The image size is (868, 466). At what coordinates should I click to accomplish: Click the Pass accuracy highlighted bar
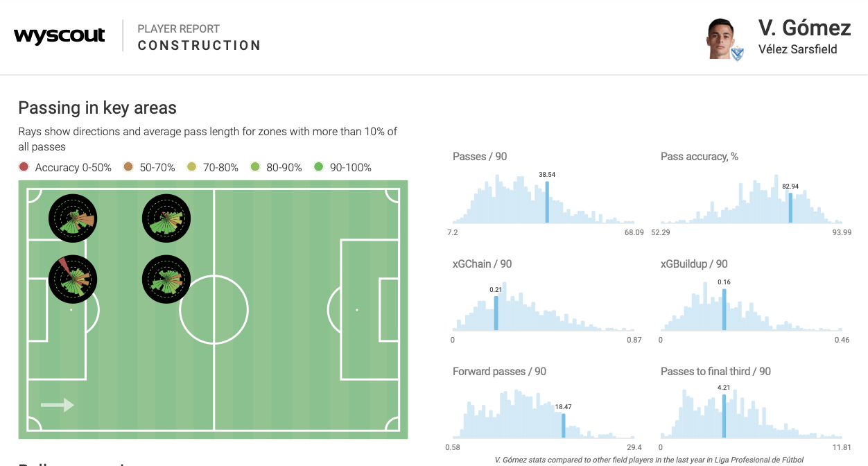(x=790, y=207)
